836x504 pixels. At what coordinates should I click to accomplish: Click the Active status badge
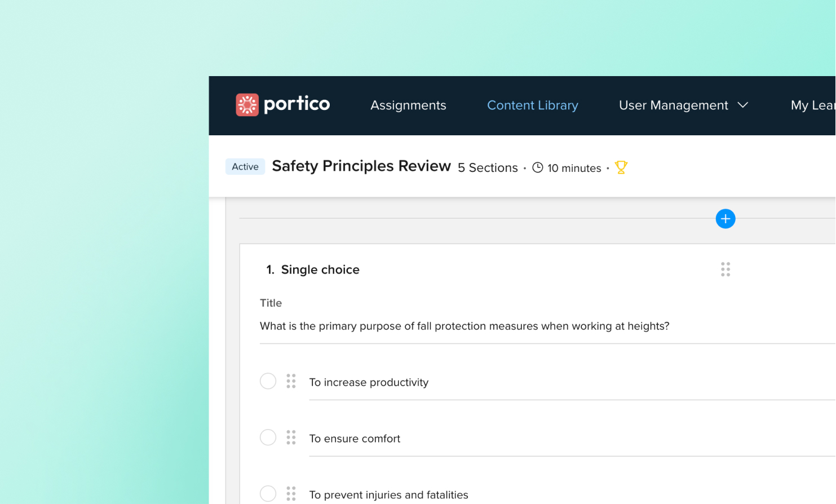coord(245,167)
